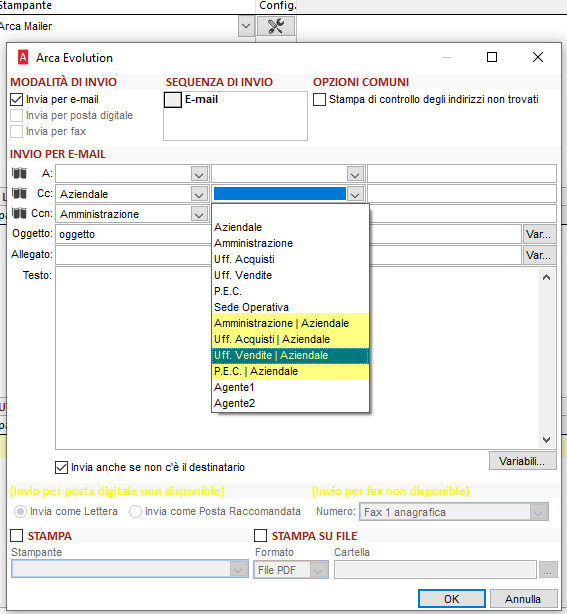Pick 'Sede Operativa' from the list
This screenshot has width=567, height=614.
(x=290, y=307)
